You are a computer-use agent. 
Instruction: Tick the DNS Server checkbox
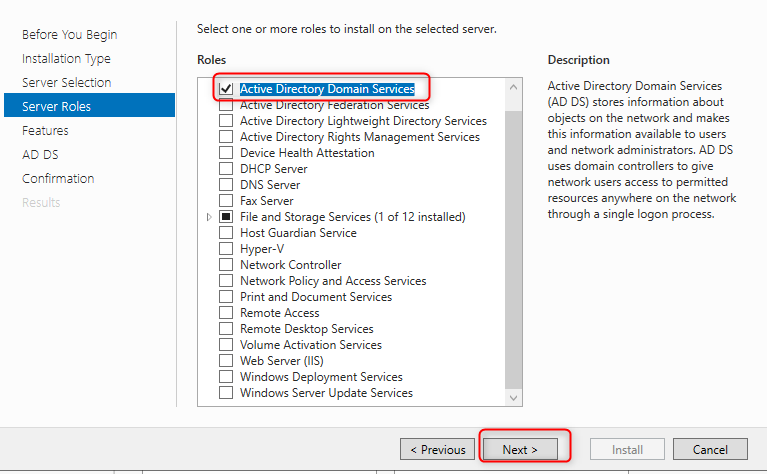226,185
